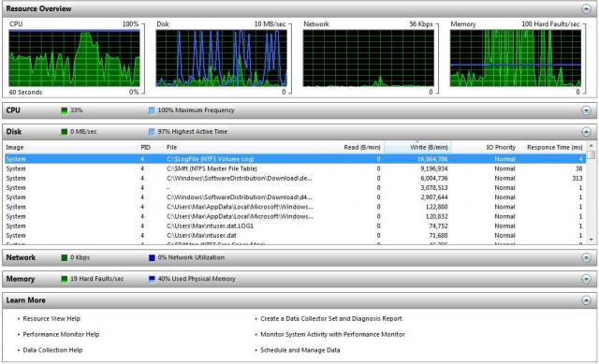Select the C:\Users\Max\ntuser.dat row
Screen dimensions: 599x364
[x=295, y=235]
